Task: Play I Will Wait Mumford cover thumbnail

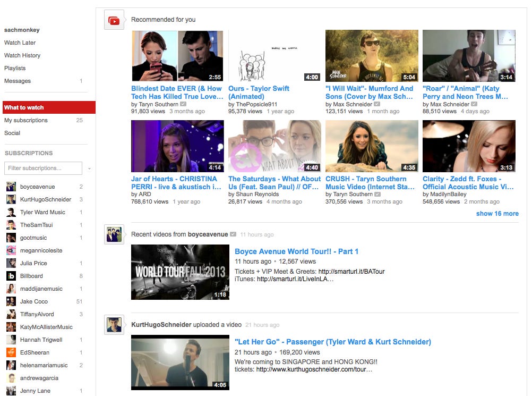Action: click(372, 56)
